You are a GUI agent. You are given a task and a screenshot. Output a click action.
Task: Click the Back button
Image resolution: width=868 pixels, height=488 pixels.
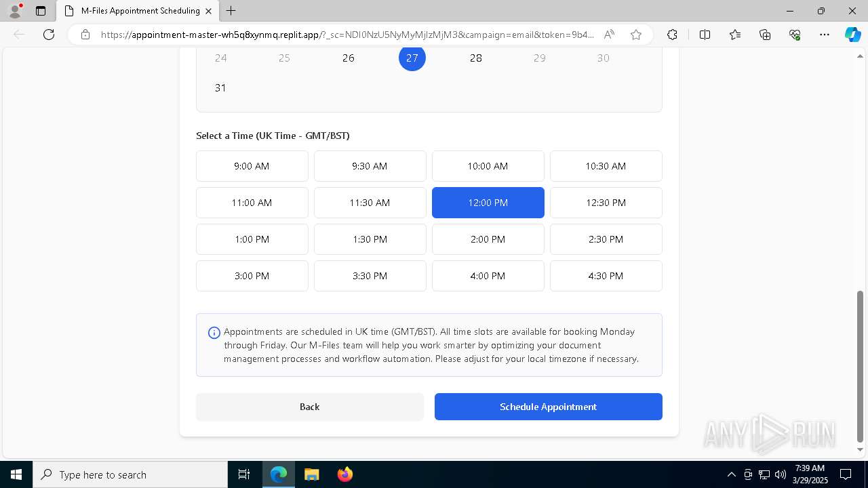click(x=310, y=407)
